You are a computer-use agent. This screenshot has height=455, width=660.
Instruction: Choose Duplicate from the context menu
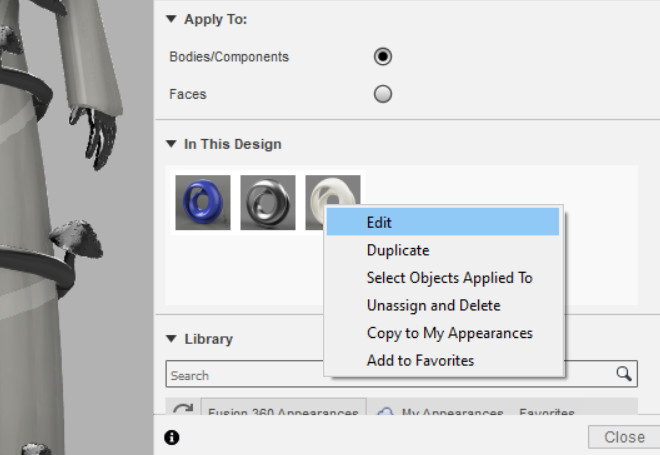click(x=443, y=250)
